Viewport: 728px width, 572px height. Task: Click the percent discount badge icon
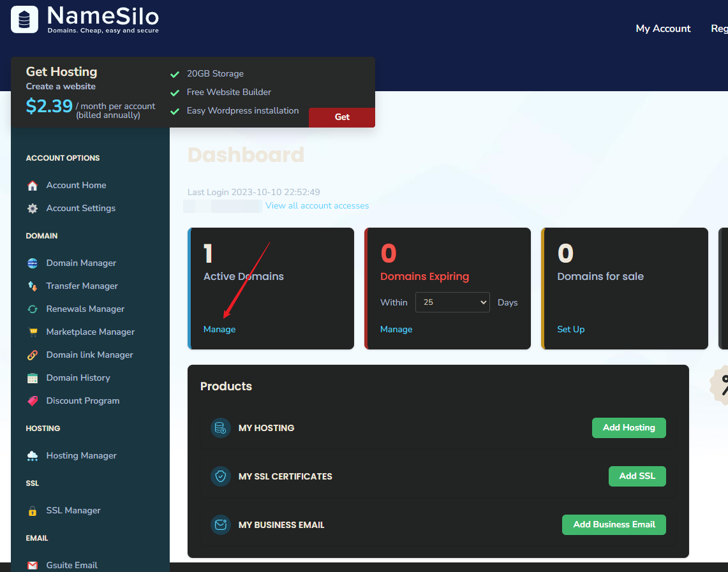[719, 385]
